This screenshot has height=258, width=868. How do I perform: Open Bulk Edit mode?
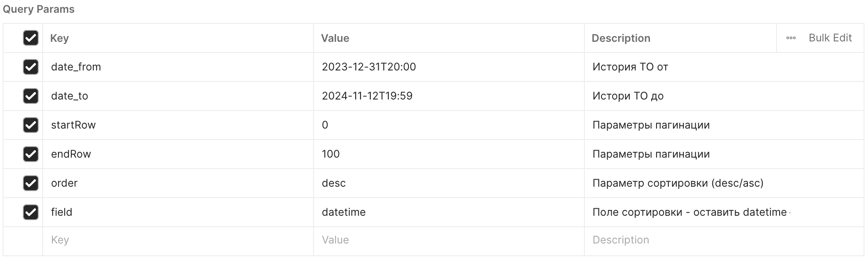point(830,38)
